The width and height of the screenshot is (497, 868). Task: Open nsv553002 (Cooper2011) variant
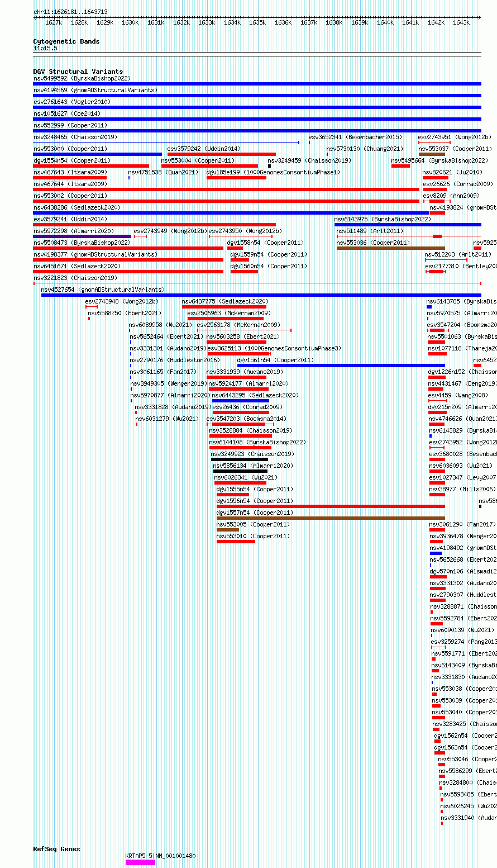point(70,196)
